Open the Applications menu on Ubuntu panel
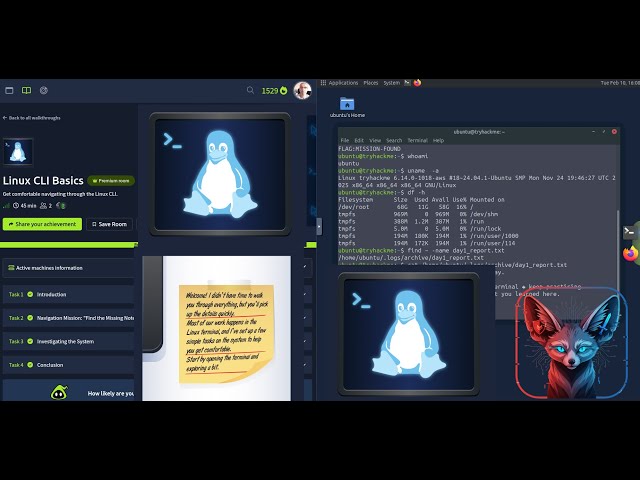The image size is (640, 480). [343, 83]
